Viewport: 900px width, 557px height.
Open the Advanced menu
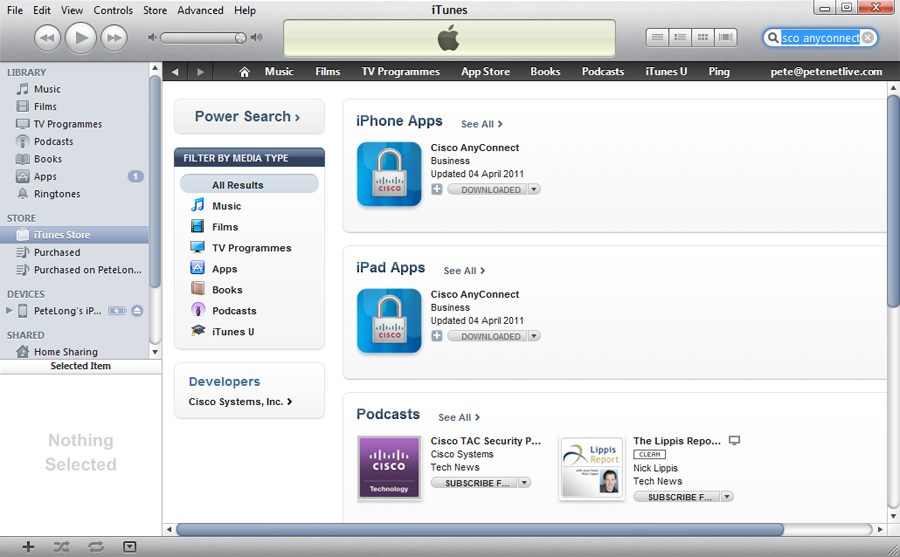point(200,10)
